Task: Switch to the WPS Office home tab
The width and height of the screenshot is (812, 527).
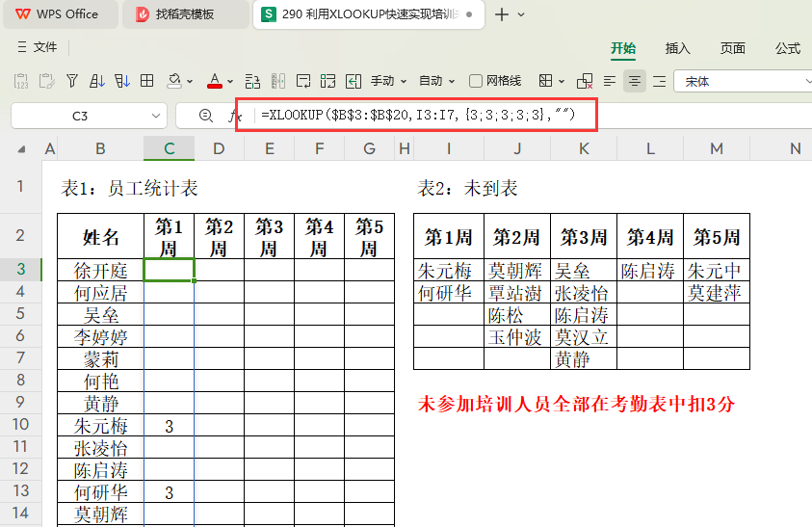Action: pyautogui.click(x=61, y=14)
